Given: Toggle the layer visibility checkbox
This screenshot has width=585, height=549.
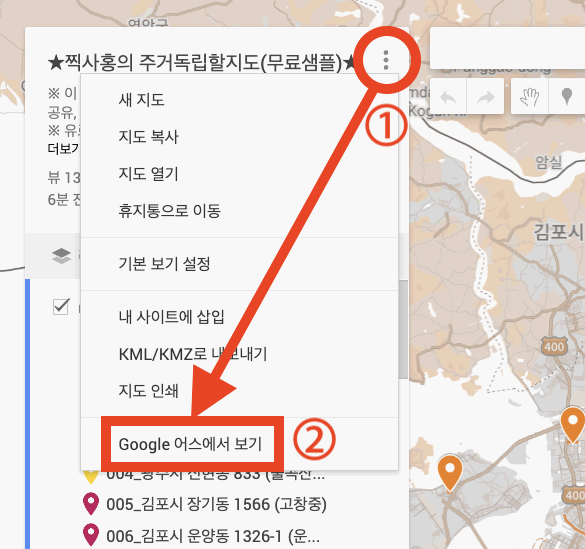Looking at the screenshot, I should pos(61,307).
